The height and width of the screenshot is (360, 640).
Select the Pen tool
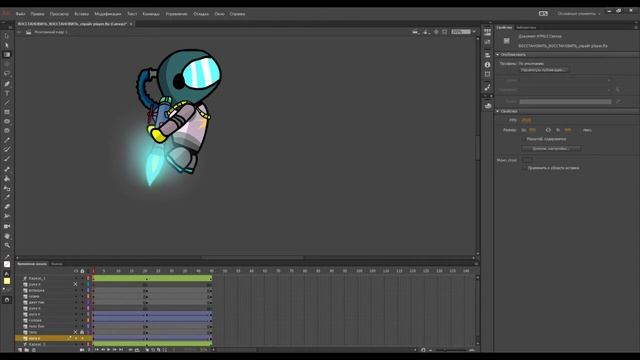click(7, 84)
